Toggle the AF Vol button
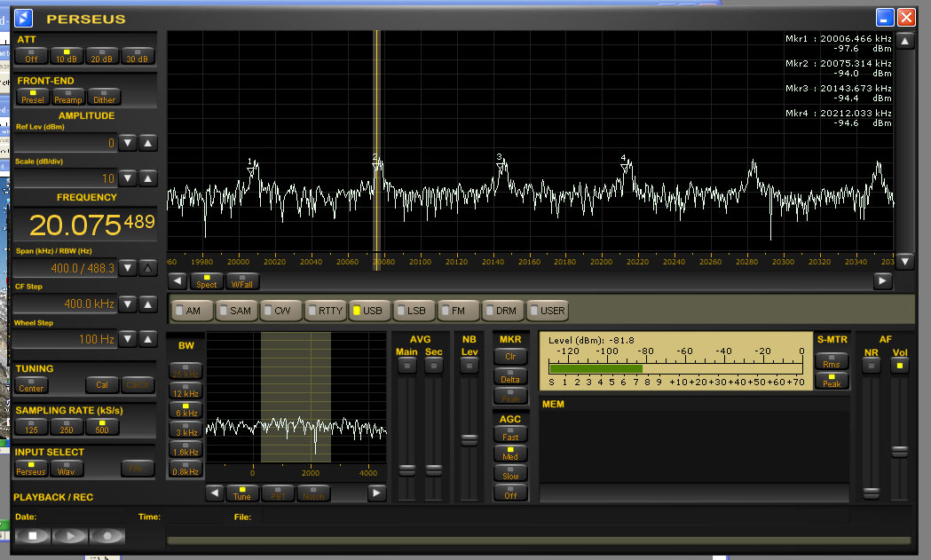 pos(900,366)
